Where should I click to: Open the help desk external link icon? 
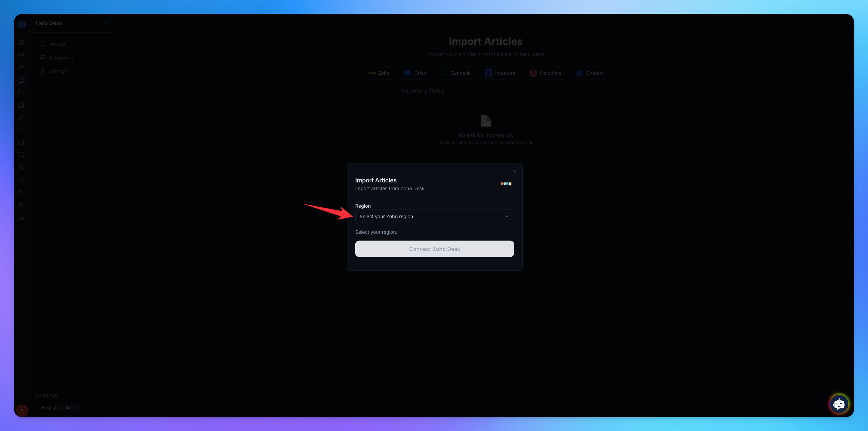[x=106, y=23]
